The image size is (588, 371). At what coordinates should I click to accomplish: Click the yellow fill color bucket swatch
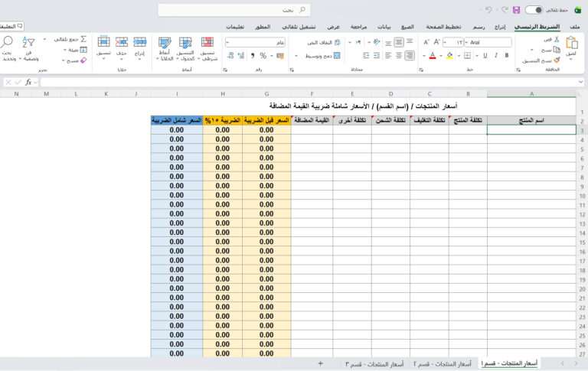coord(449,56)
